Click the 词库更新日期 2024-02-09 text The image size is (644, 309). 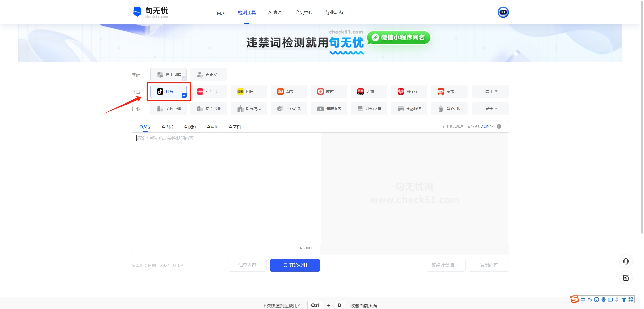pyautogui.click(x=157, y=265)
